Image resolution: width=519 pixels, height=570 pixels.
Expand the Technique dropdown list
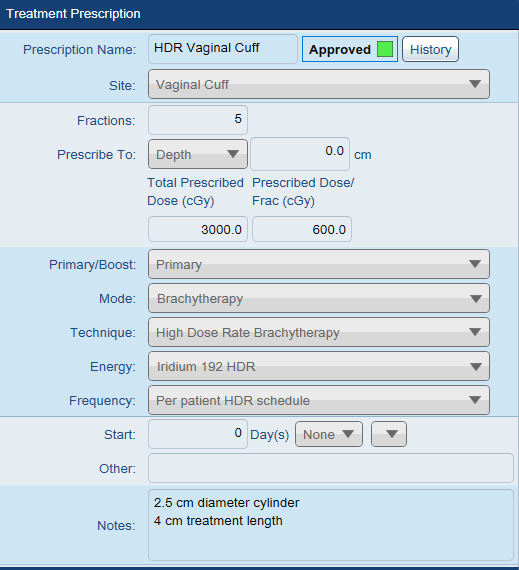[x=319, y=332]
